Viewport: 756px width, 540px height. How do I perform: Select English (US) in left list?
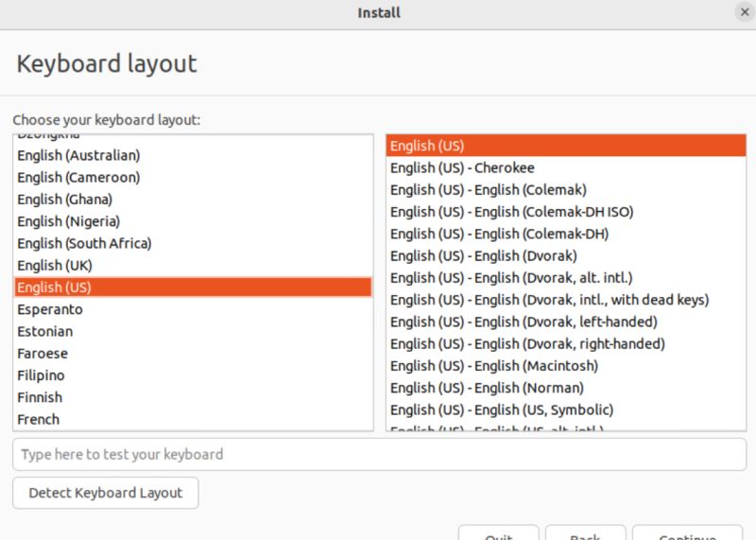coord(193,287)
